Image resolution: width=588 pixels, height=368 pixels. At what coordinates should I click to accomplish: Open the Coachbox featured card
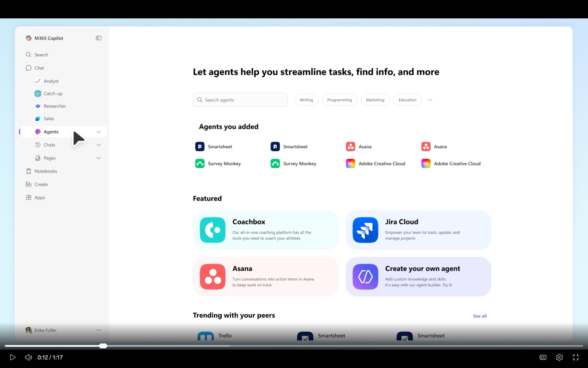(x=266, y=230)
